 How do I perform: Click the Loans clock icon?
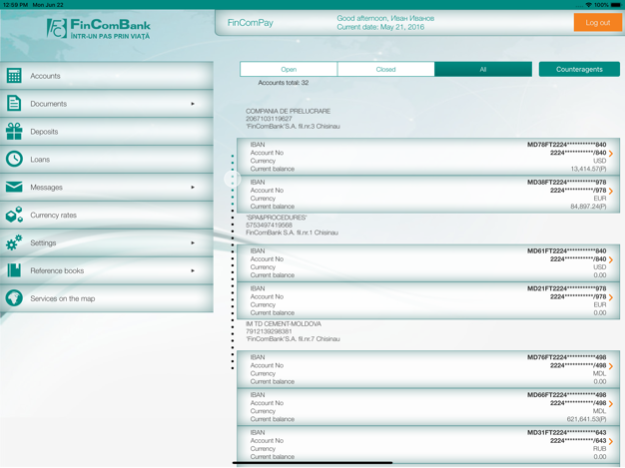[x=14, y=159]
